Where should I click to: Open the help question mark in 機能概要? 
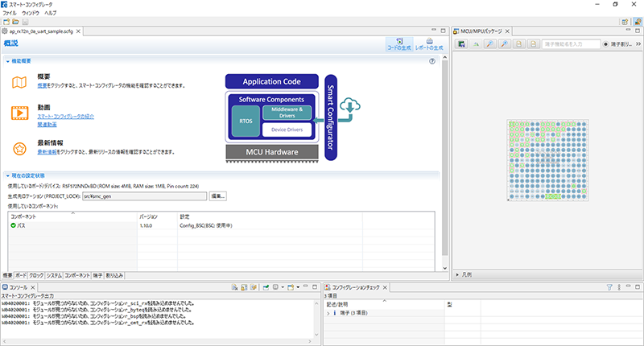tap(432, 61)
